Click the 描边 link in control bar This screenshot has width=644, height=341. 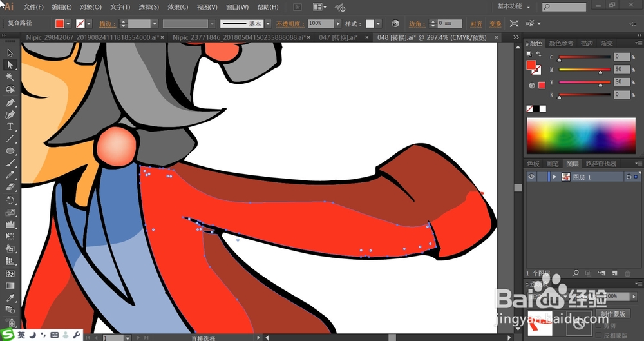point(107,24)
